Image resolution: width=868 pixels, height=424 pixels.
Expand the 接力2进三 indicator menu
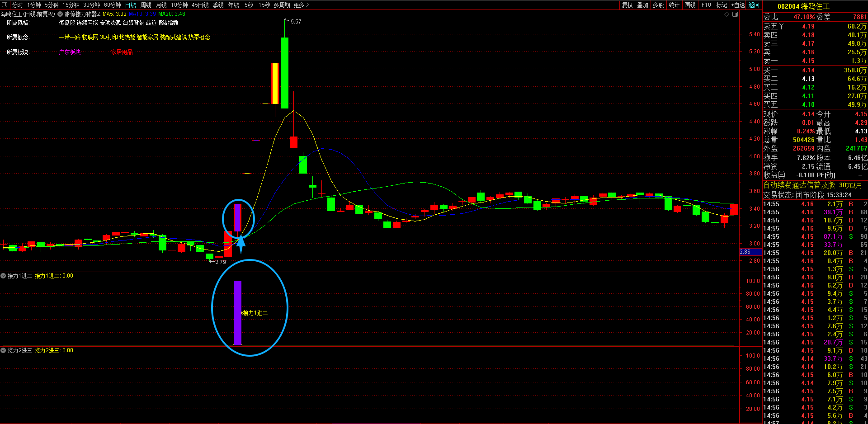pos(3,350)
